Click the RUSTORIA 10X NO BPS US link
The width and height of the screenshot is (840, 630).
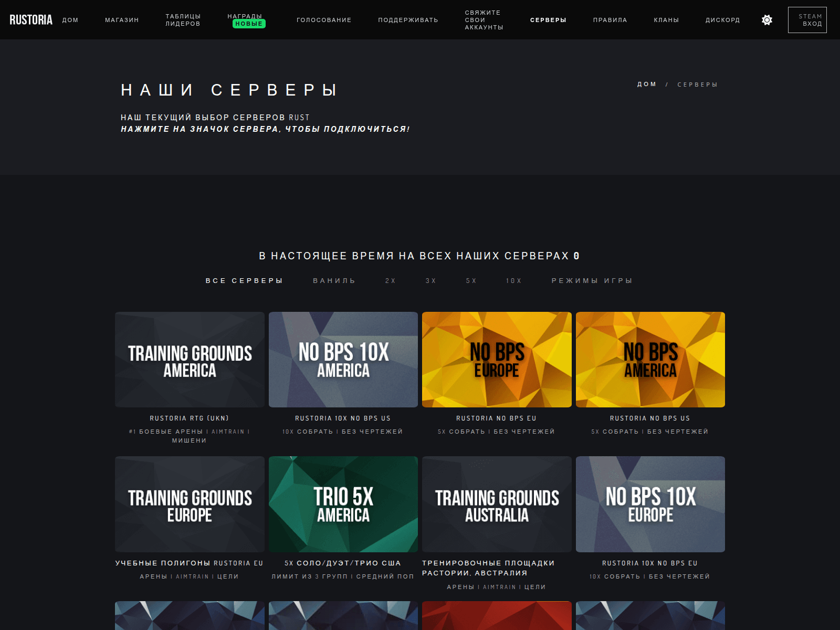[343, 418]
